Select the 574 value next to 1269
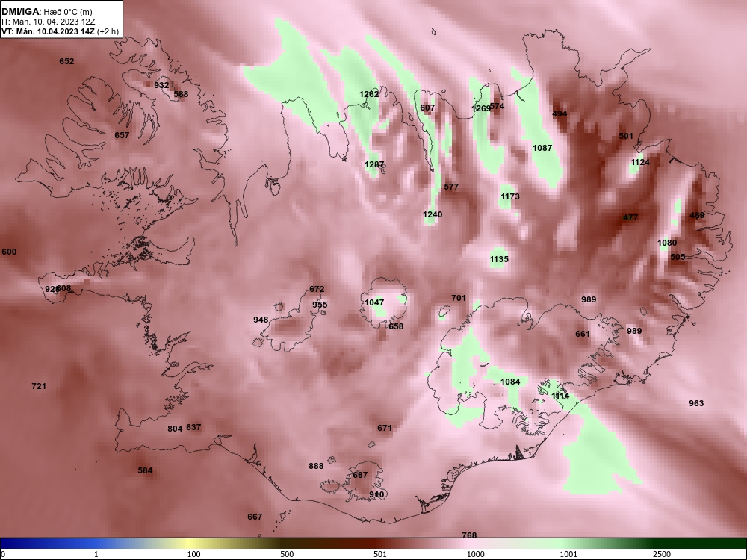Image resolution: width=747 pixels, height=560 pixels. (x=497, y=106)
